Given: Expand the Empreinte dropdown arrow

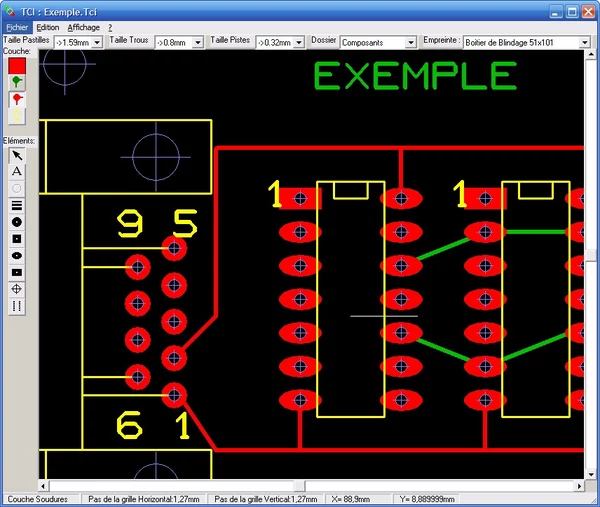Looking at the screenshot, I should point(585,42).
